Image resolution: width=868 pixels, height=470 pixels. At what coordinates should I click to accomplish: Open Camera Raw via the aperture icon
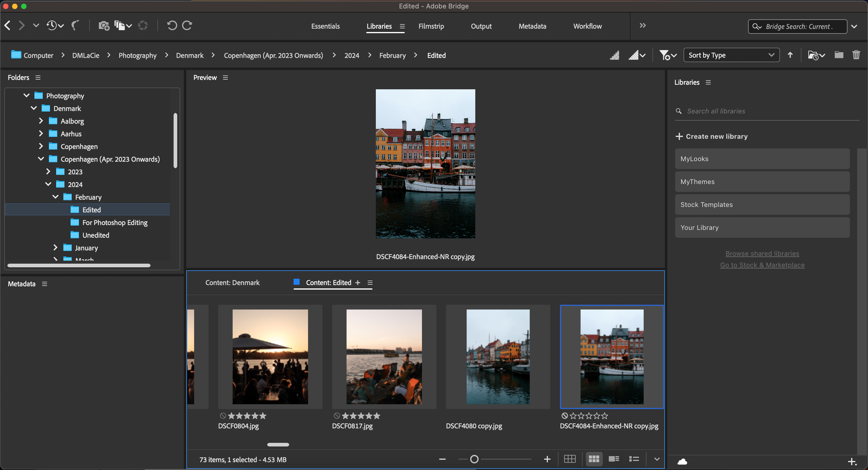[143, 25]
